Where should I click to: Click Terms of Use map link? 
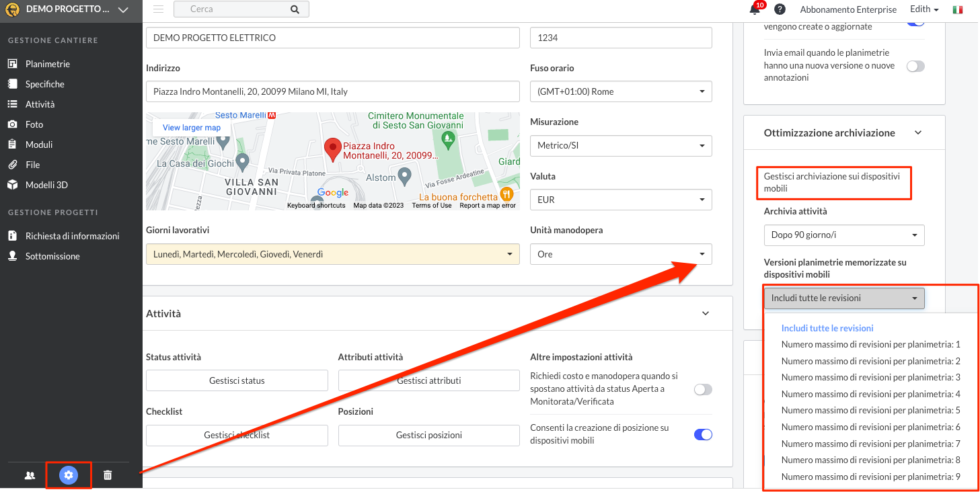432,206
